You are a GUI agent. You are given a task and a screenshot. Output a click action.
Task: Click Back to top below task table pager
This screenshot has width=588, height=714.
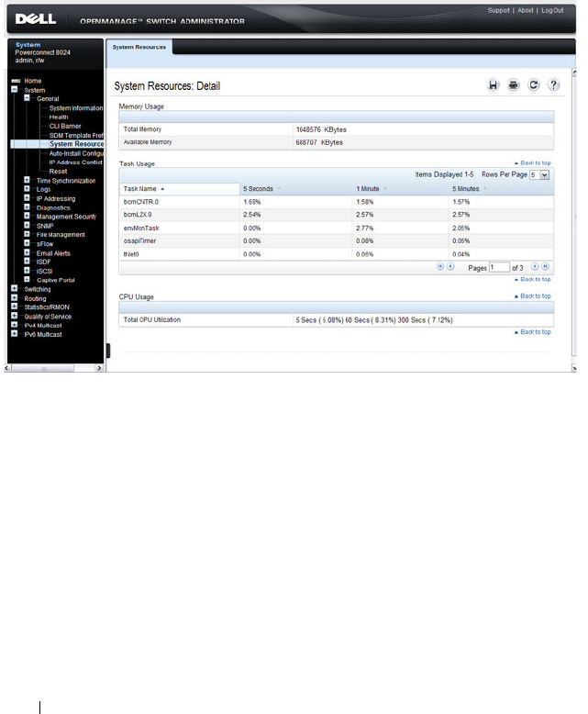(x=532, y=279)
